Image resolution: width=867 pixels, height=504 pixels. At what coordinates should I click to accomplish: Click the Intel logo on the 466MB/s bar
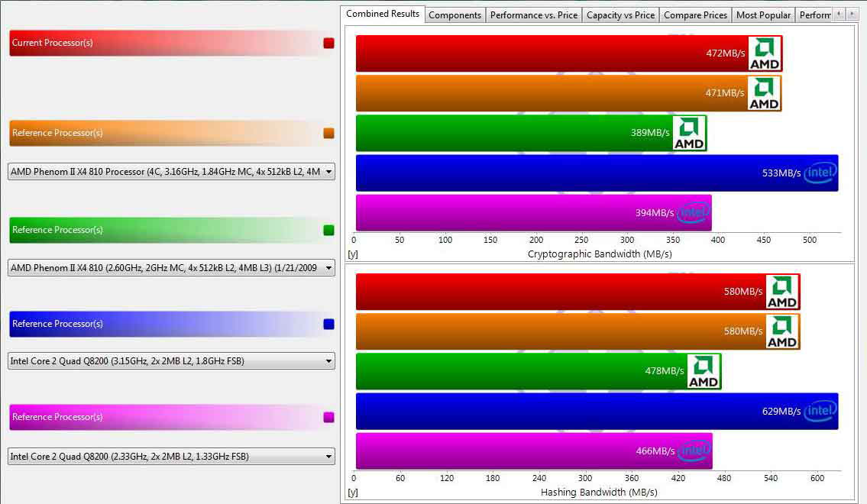click(694, 451)
